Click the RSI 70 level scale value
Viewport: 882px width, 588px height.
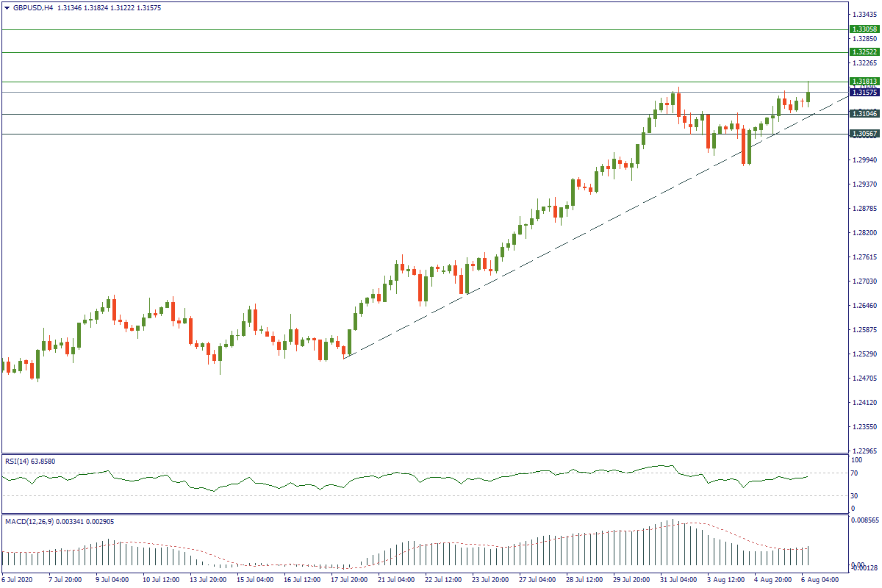coord(854,473)
